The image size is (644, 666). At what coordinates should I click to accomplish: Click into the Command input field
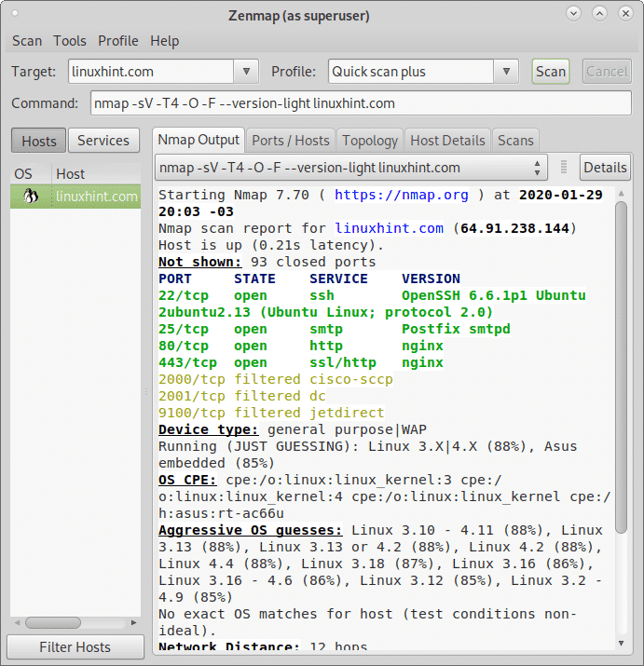pos(360,103)
